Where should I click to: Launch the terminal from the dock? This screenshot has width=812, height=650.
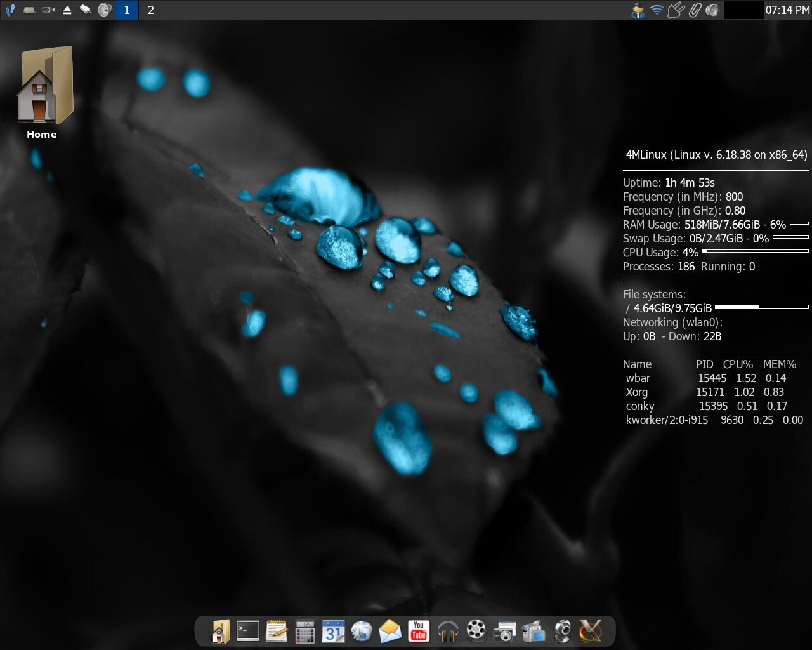coord(248,632)
